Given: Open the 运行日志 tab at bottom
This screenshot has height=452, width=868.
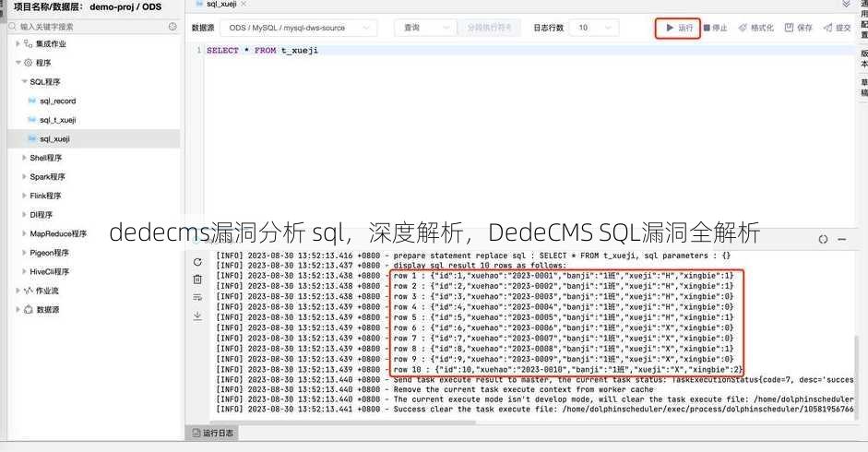Looking at the screenshot, I should click(x=212, y=433).
